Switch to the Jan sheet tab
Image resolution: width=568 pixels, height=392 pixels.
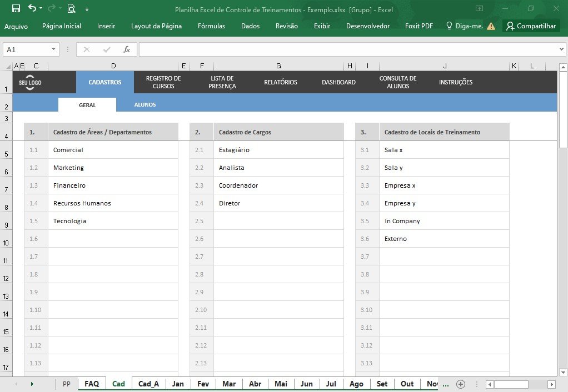click(x=178, y=384)
